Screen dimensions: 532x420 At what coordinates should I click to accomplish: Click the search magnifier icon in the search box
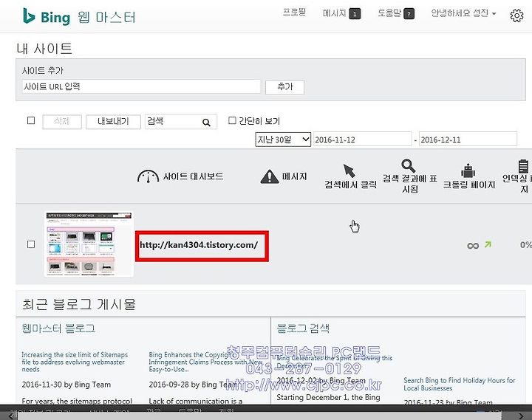(x=206, y=123)
